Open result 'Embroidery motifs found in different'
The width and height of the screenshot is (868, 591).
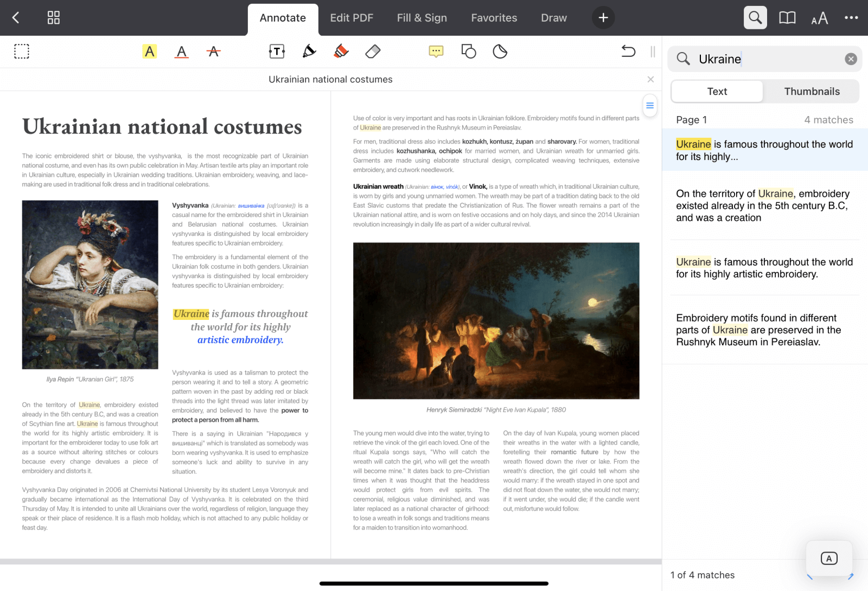pos(764,330)
